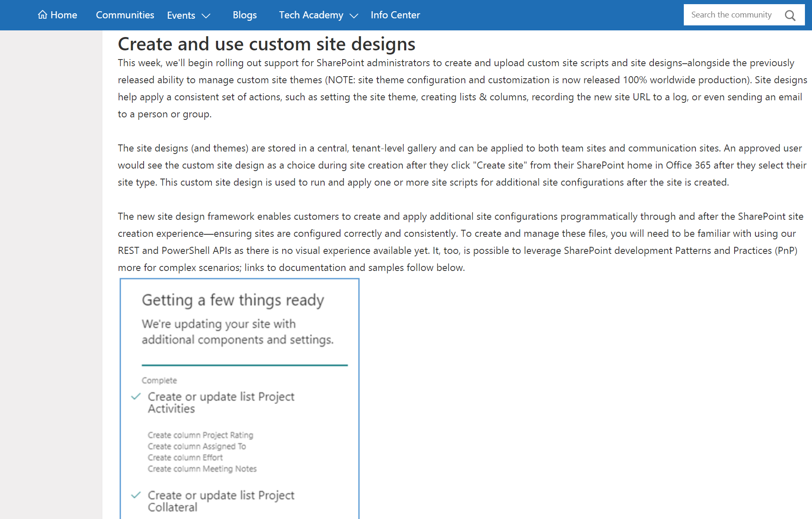Click the 'Complete' status label

coord(159,380)
